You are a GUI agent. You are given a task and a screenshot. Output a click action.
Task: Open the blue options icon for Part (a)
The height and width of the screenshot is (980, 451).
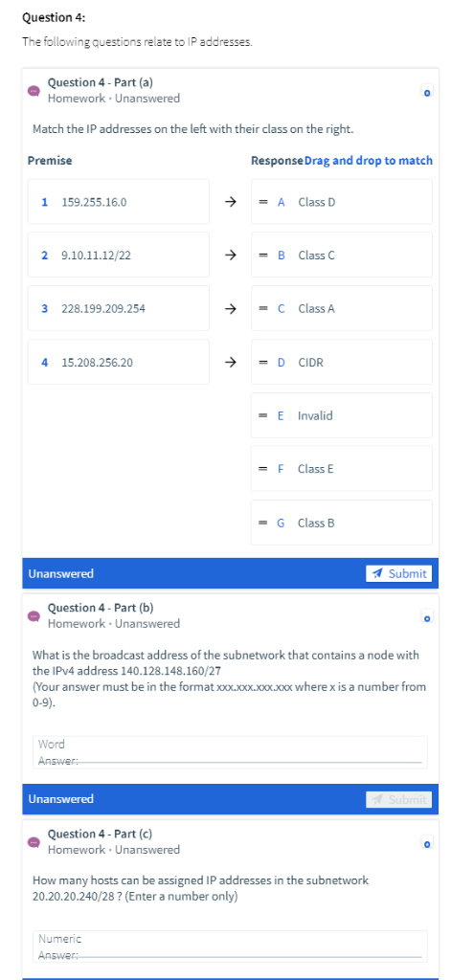point(427,92)
